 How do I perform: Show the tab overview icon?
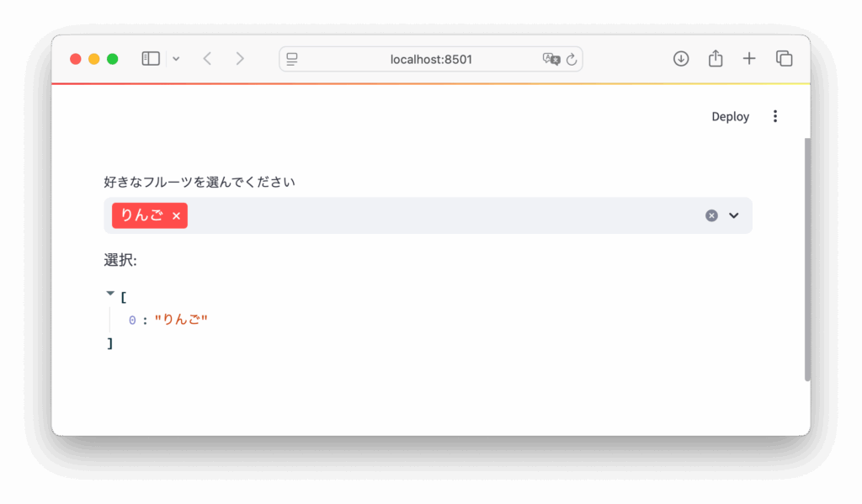coord(784,59)
